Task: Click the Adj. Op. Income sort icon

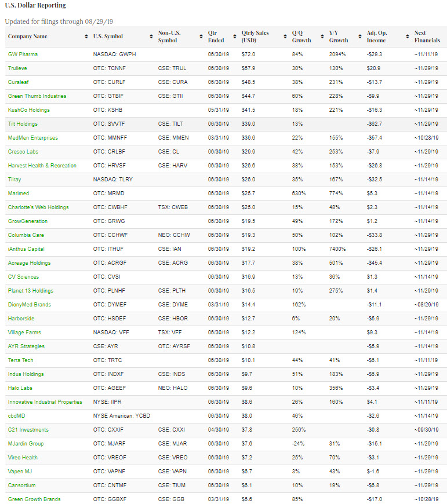Action: 408,36
